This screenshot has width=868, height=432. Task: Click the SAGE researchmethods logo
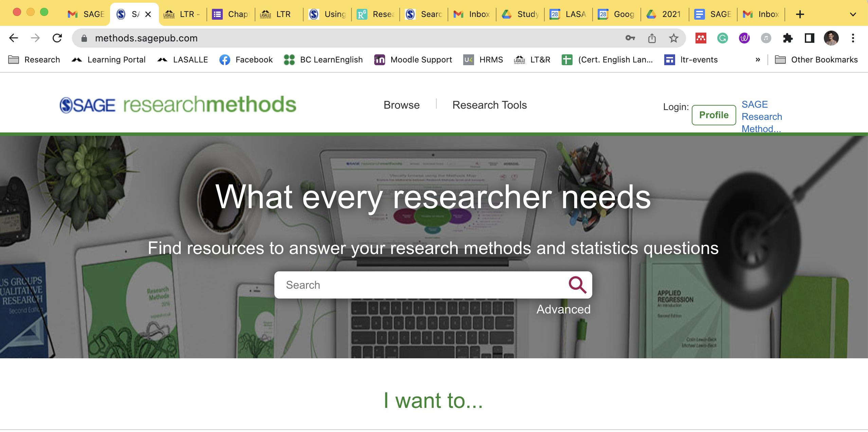pyautogui.click(x=178, y=105)
